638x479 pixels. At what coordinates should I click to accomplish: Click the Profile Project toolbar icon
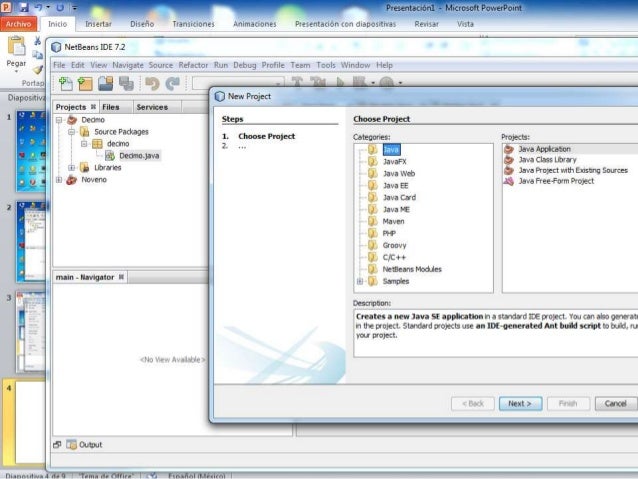click(x=387, y=83)
